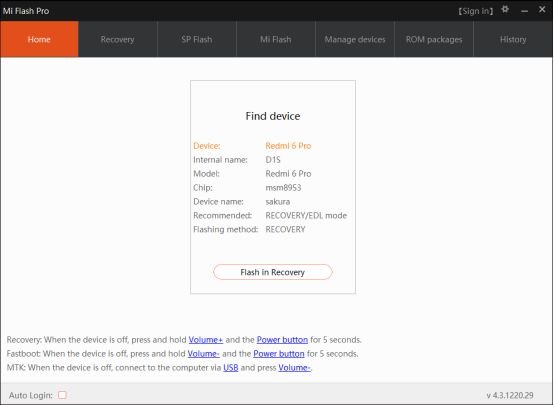
Task: Click Power button link in Fastboot line
Action: (279, 353)
